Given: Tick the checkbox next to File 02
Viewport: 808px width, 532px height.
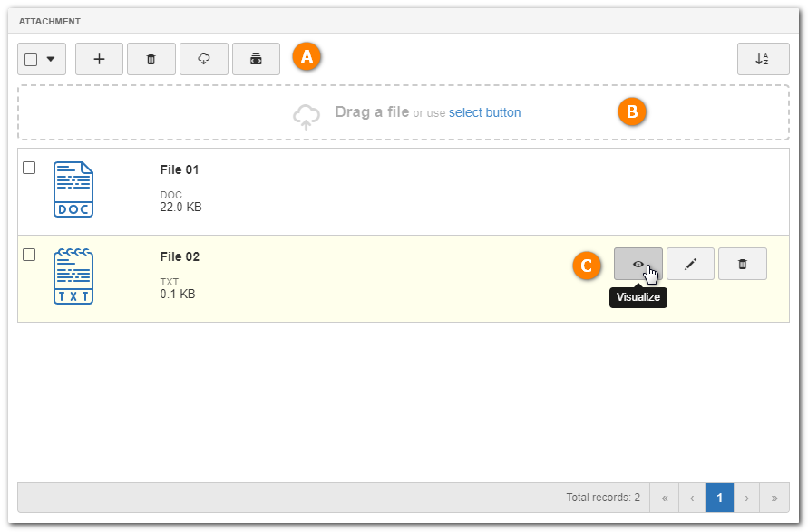Looking at the screenshot, I should point(29,255).
